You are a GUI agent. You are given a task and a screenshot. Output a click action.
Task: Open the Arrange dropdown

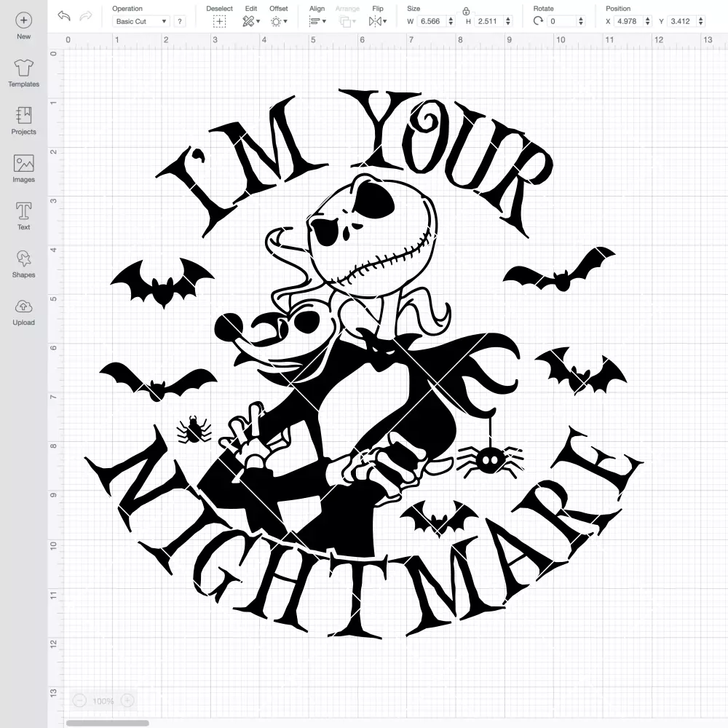[347, 21]
